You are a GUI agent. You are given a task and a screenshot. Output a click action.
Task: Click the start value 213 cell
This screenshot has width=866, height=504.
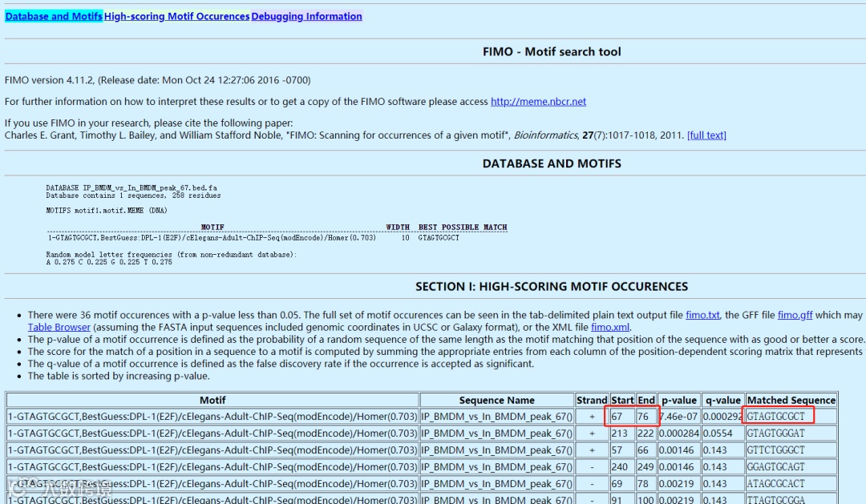coord(622,433)
